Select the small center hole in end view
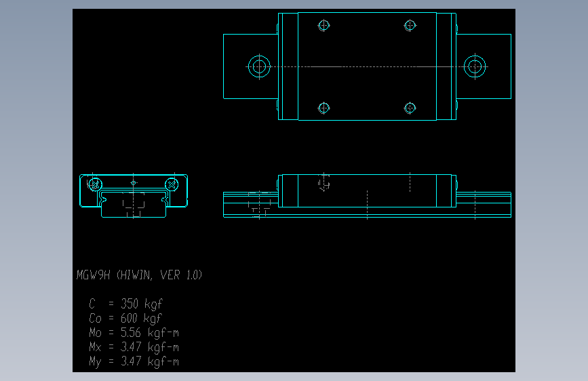 point(133,183)
